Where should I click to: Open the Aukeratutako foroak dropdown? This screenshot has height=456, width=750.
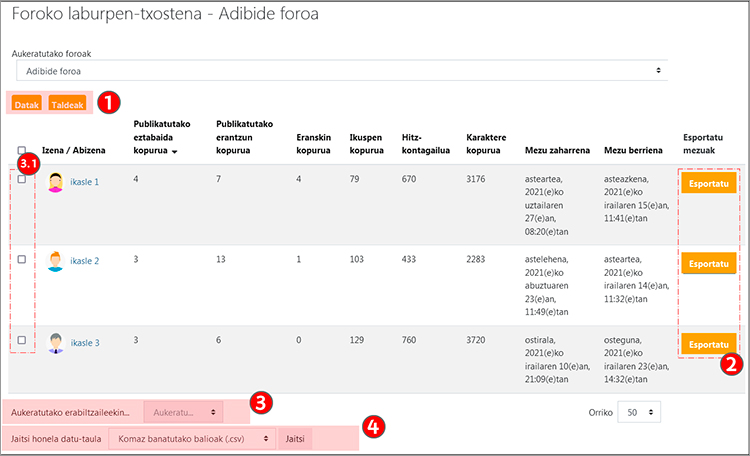(339, 71)
